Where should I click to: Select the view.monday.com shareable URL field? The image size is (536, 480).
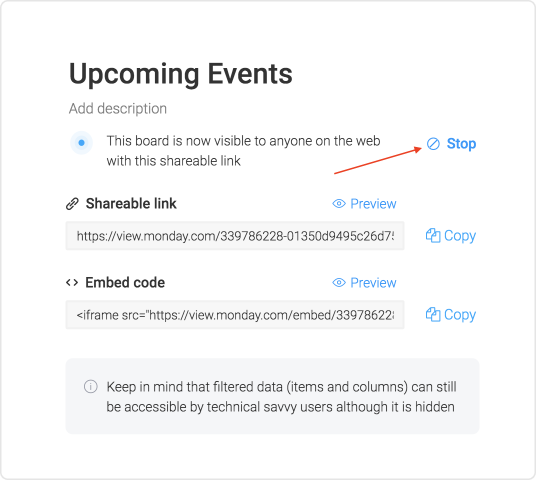coord(235,236)
